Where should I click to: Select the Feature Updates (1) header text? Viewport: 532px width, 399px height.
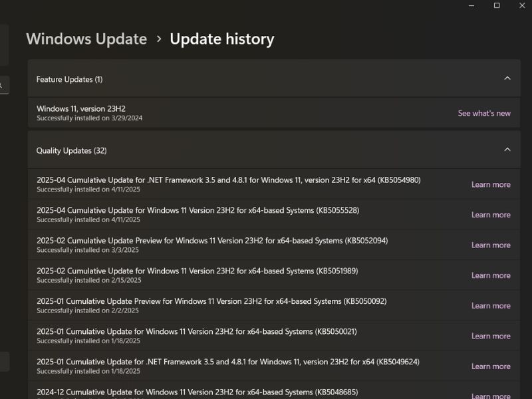70,79
